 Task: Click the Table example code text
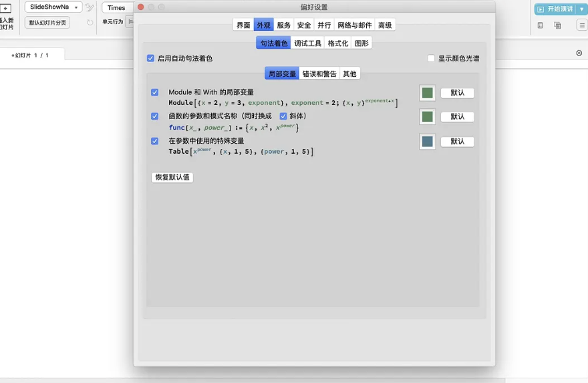point(241,152)
